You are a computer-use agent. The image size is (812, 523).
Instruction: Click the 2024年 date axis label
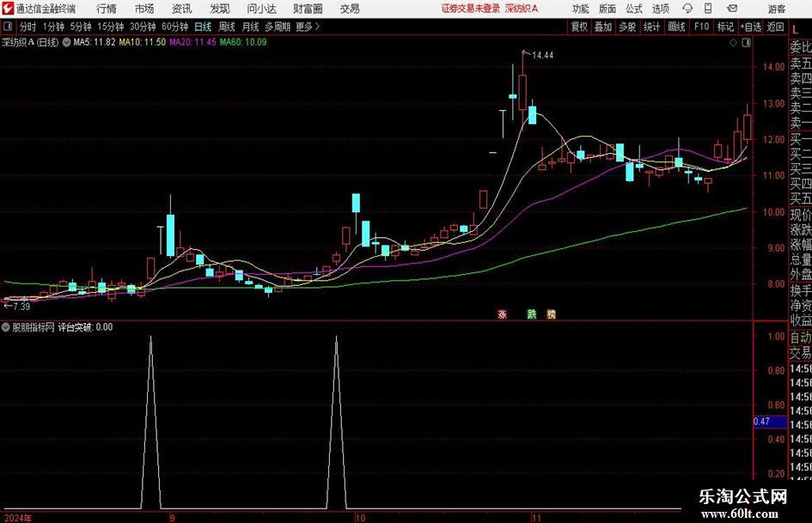pyautogui.click(x=18, y=518)
